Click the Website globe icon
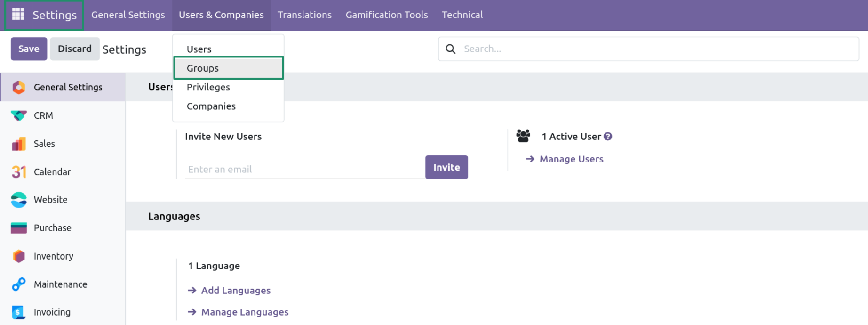Image resolution: width=868 pixels, height=325 pixels. (19, 200)
